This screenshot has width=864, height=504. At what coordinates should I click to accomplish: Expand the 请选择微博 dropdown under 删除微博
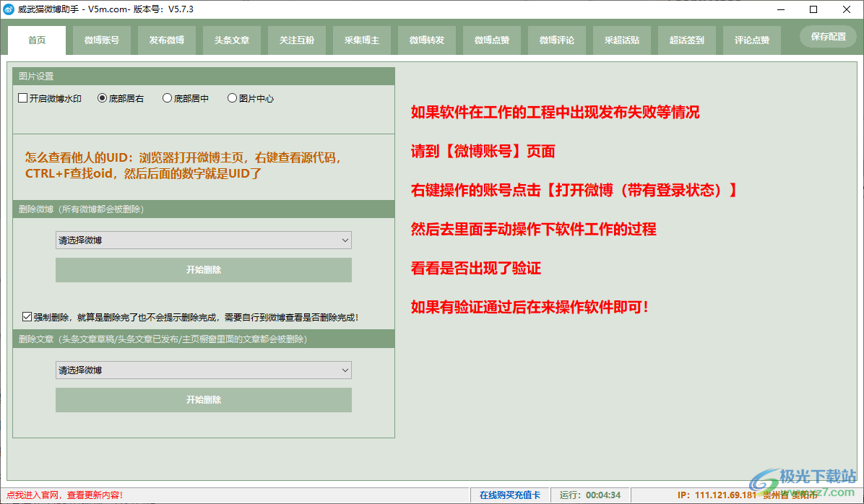coord(203,240)
